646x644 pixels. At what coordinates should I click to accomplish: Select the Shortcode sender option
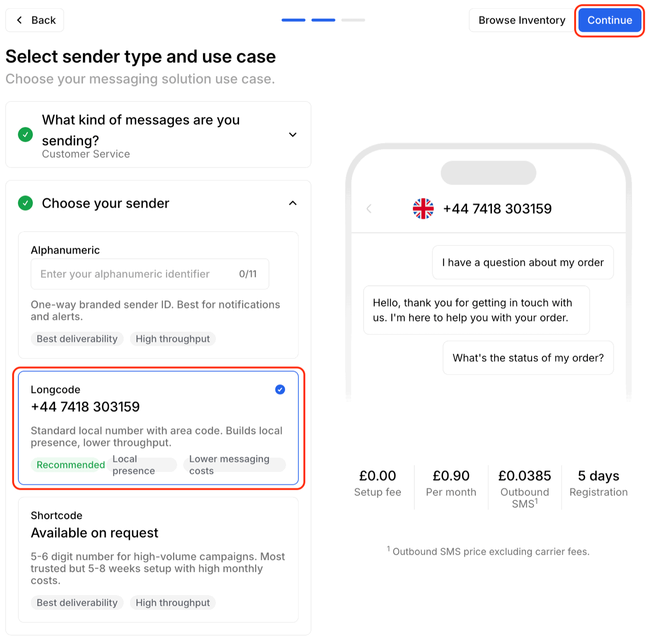158,559
